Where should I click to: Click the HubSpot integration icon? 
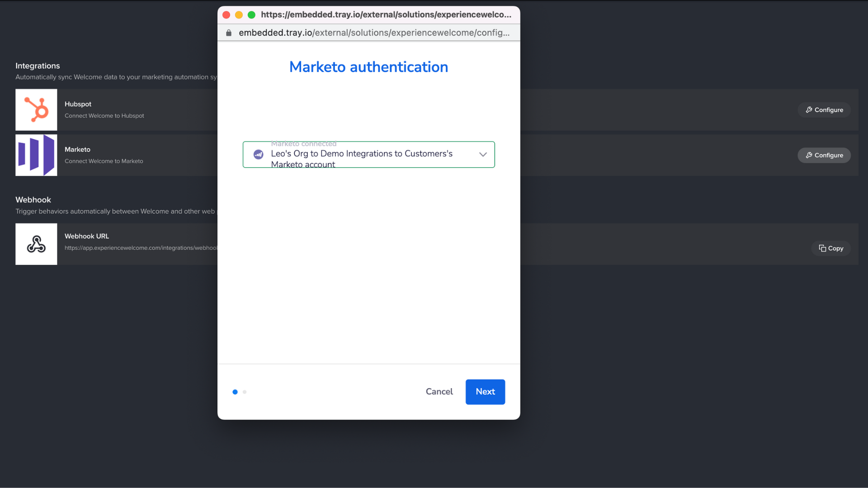point(36,109)
